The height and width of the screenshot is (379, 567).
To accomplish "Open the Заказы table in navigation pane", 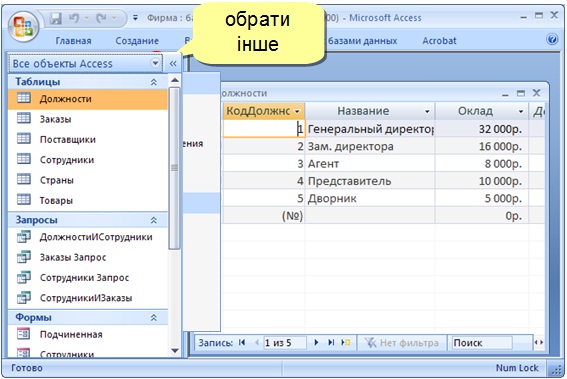I will [55, 119].
